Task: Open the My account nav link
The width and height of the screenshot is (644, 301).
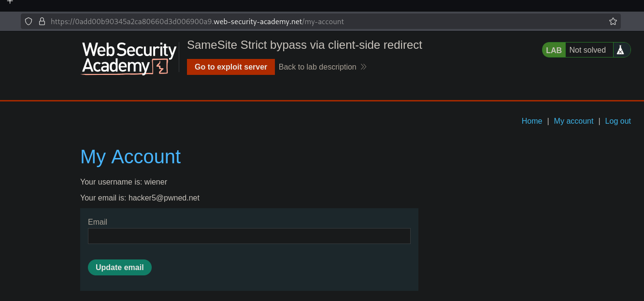Action: 573,121
